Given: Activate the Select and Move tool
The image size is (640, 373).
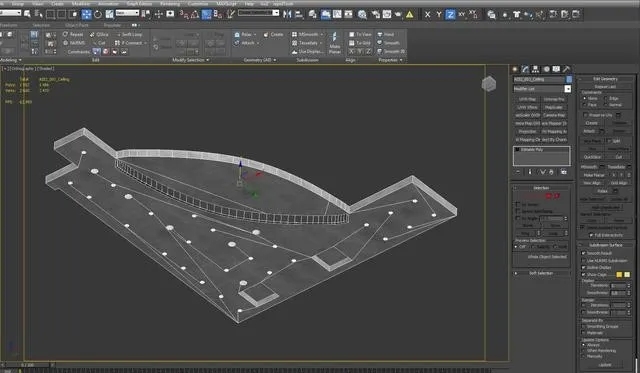Looking at the screenshot, I should (87, 15).
